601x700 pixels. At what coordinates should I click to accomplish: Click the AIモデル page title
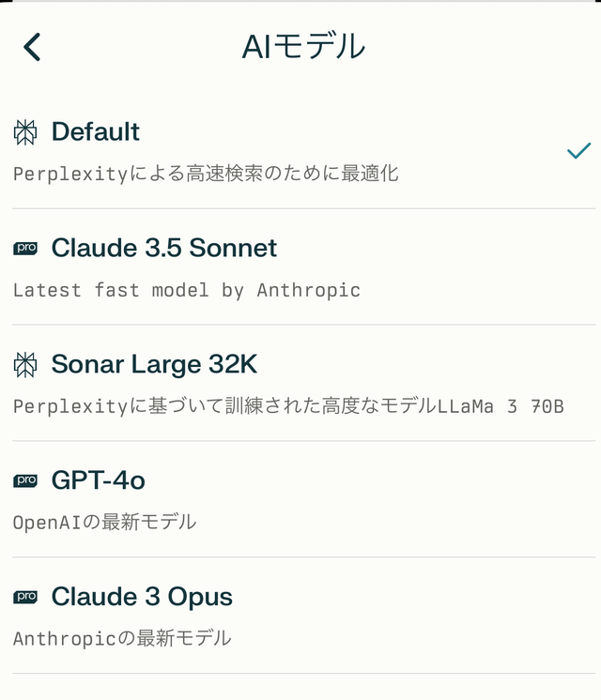coord(303,46)
